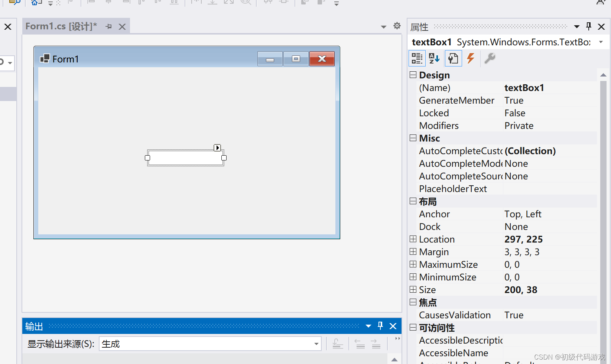Click the PlaceholderText value field
The width and height of the screenshot is (611, 364).
pos(550,189)
